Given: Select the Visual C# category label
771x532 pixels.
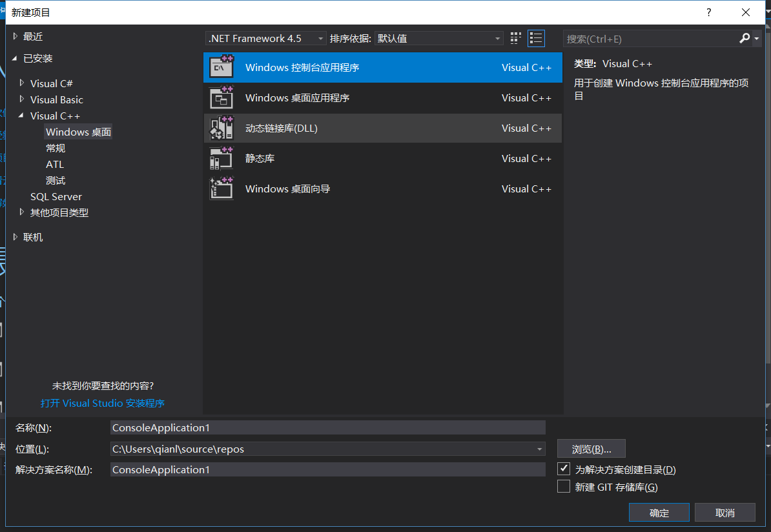Looking at the screenshot, I should pos(52,83).
